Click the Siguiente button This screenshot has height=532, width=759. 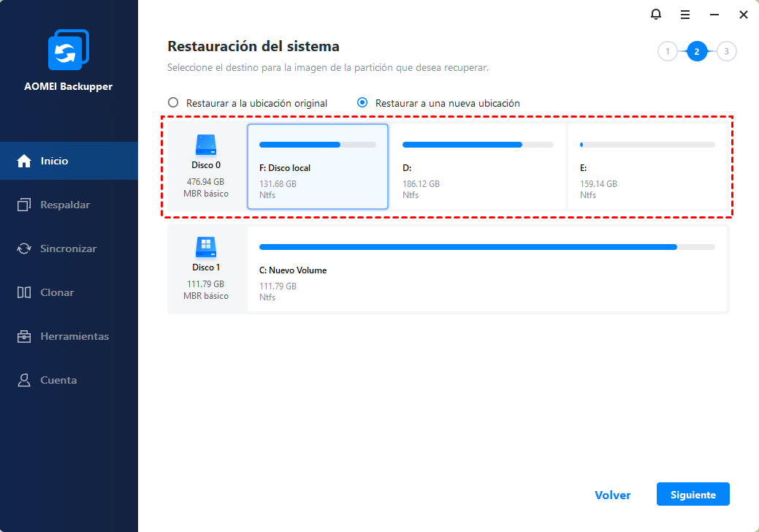coord(693,494)
